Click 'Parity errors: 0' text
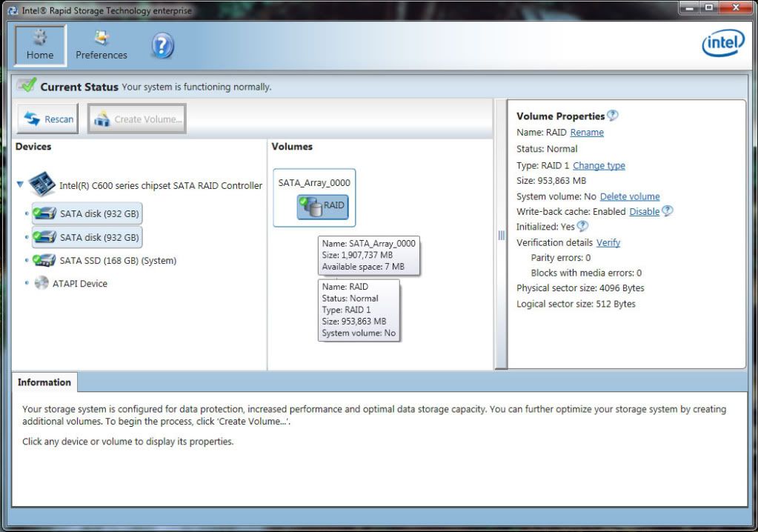 [x=561, y=258]
